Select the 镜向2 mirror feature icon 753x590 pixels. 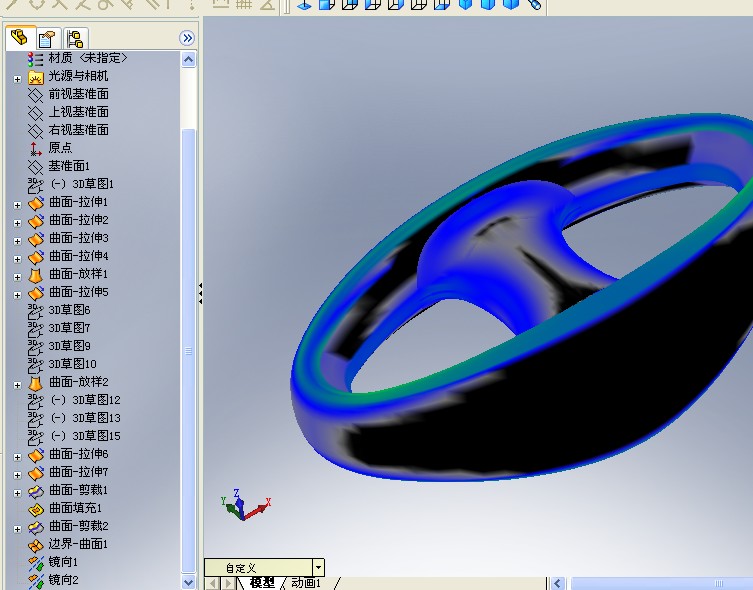point(36,581)
